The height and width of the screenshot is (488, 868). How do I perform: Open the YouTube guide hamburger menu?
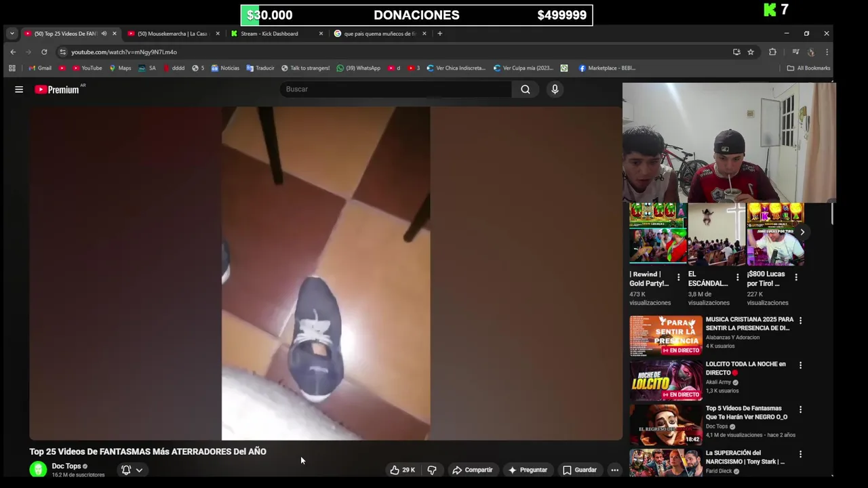point(19,89)
